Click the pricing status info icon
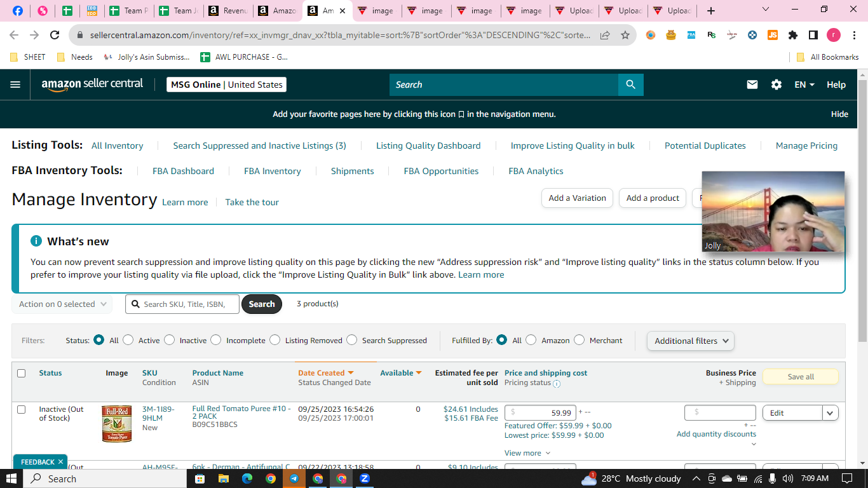 557,384
